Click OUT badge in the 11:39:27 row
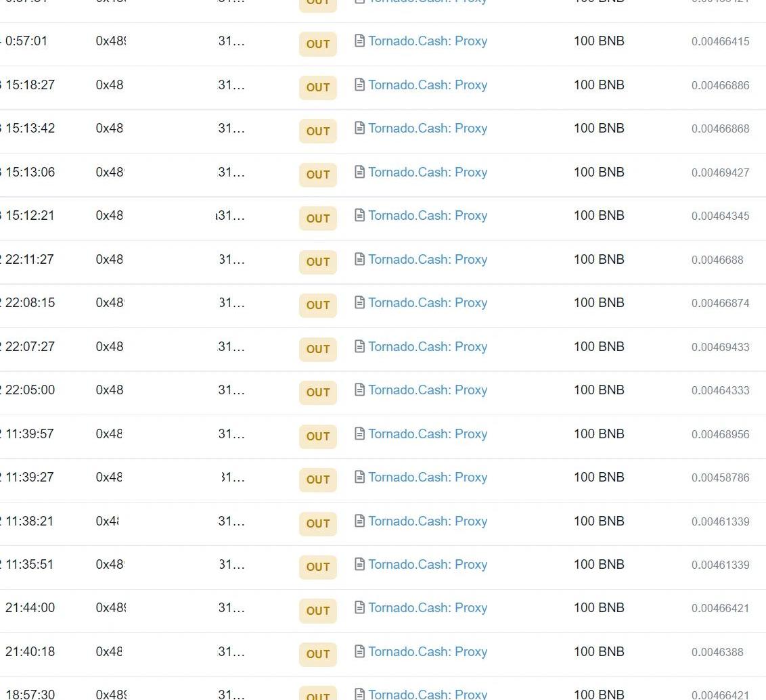Image resolution: width=766 pixels, height=700 pixels. click(318, 480)
